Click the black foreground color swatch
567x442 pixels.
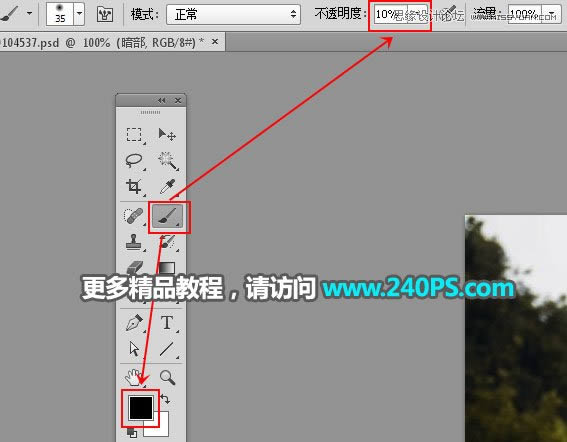click(x=141, y=407)
